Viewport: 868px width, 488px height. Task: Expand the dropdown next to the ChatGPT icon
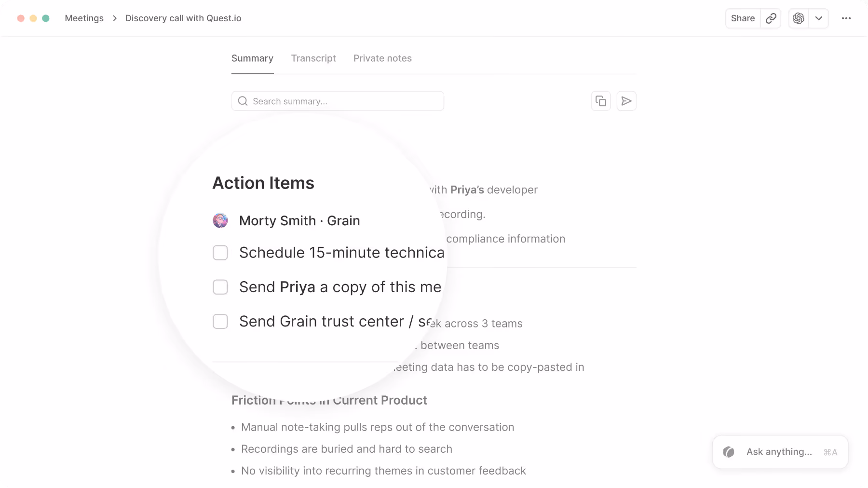click(818, 18)
